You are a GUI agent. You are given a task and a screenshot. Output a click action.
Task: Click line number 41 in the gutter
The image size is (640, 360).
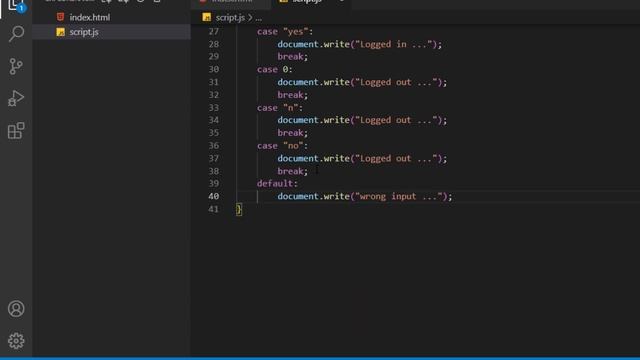213,209
